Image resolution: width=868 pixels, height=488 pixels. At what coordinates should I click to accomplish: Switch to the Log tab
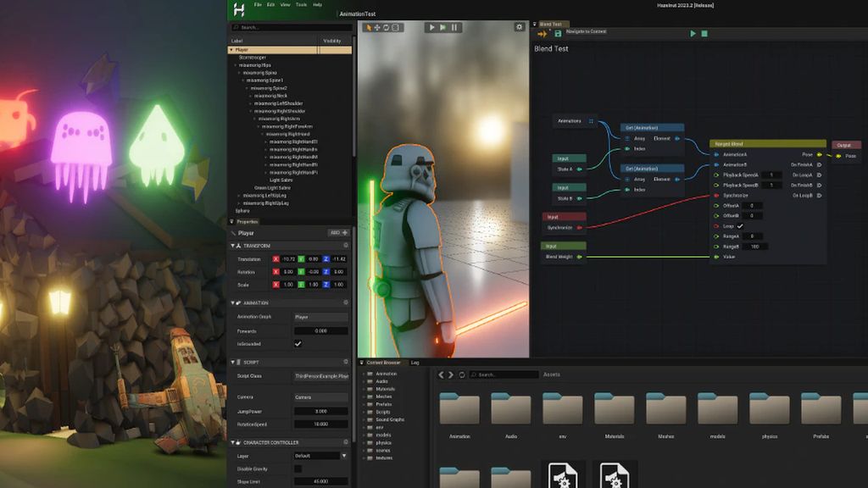coord(415,363)
